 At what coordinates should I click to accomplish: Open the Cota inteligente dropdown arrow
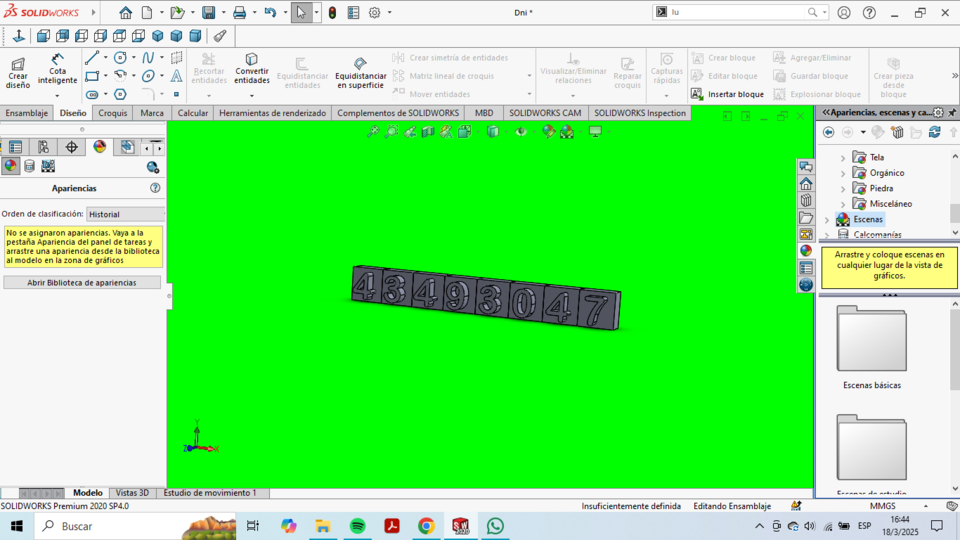[x=57, y=96]
